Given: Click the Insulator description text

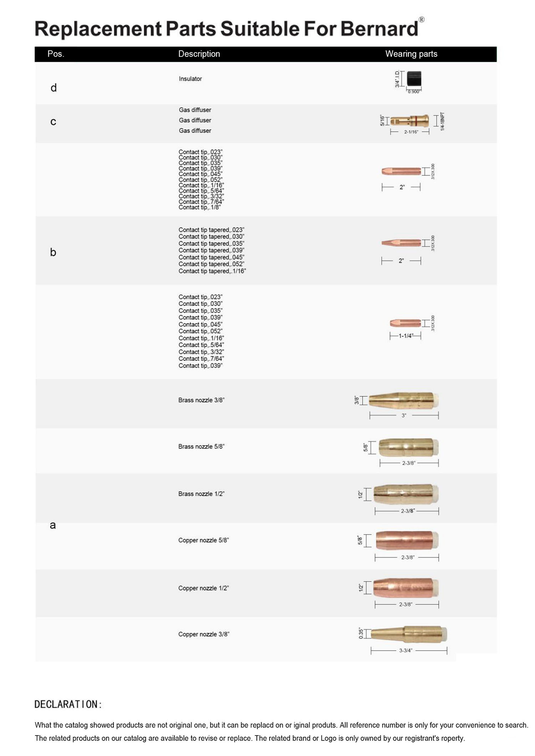Looking at the screenshot, I should (190, 79).
